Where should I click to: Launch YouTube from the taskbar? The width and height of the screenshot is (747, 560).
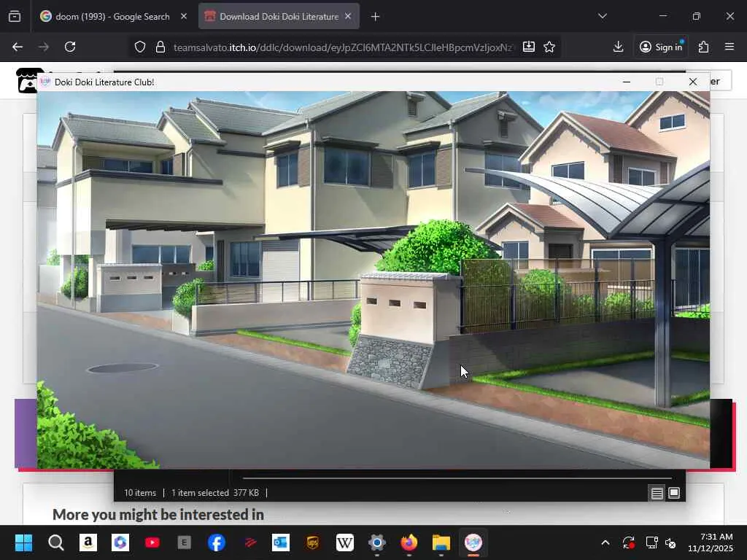point(152,542)
